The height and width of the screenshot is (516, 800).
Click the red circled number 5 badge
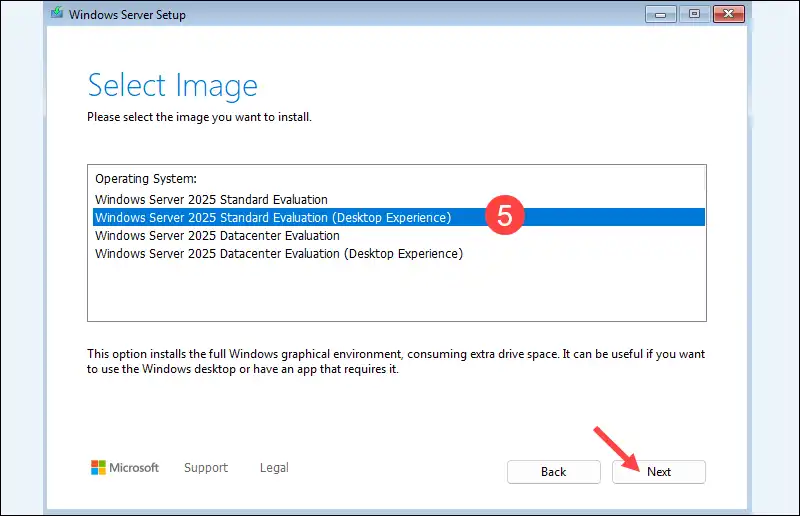click(505, 216)
